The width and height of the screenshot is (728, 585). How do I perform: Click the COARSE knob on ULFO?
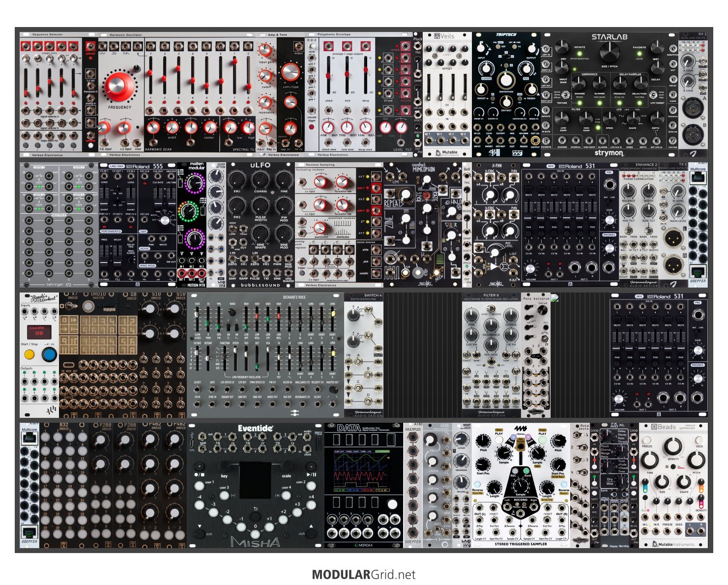261,180
